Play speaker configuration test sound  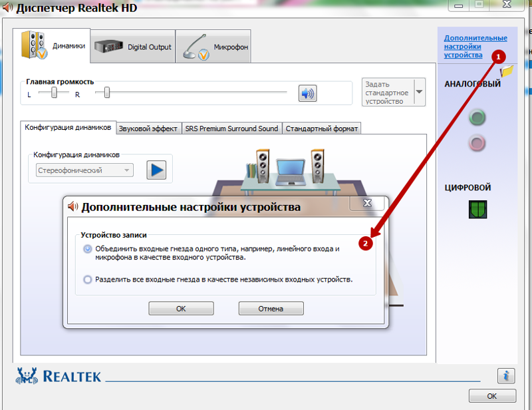point(156,170)
